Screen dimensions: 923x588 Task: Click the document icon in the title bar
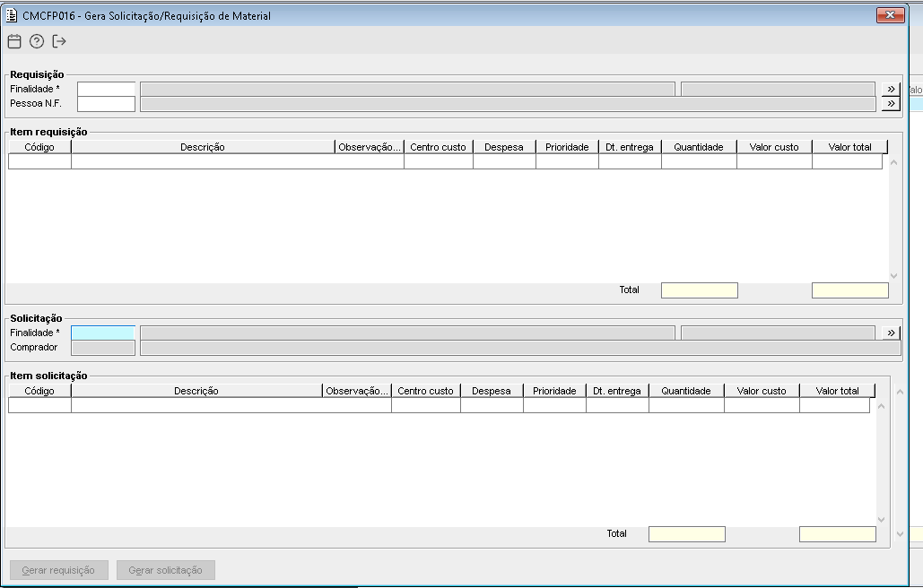(x=12, y=15)
